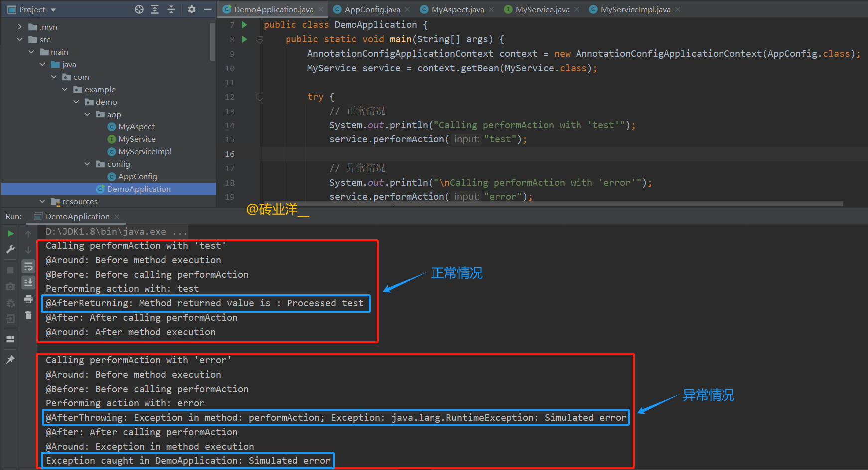This screenshot has height=470, width=868.
Task: Switch to the AppConfig.java tab
Action: coord(372,9)
